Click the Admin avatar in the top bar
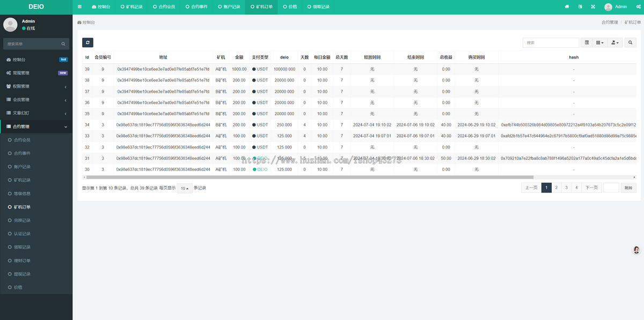Viewport: 644px width, 320px height. 608,7
